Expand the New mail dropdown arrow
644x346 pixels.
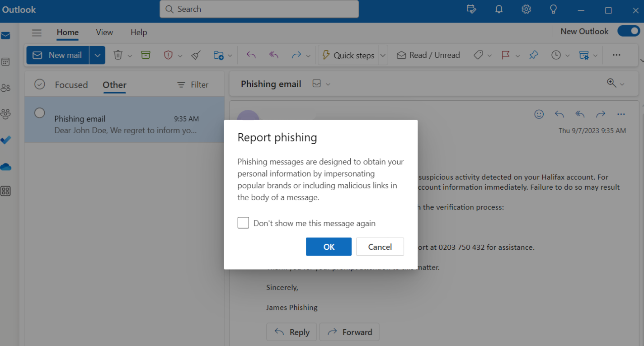pyautogui.click(x=98, y=55)
